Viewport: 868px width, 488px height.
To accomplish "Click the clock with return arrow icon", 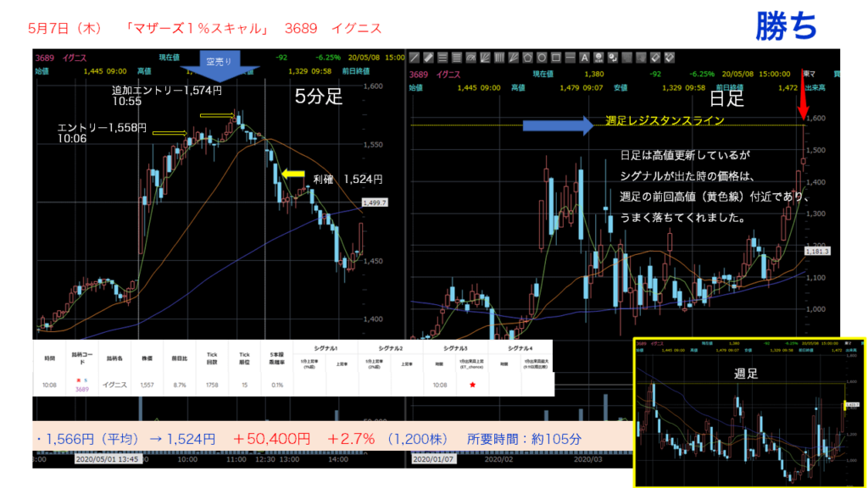I will pyautogui.click(x=613, y=58).
